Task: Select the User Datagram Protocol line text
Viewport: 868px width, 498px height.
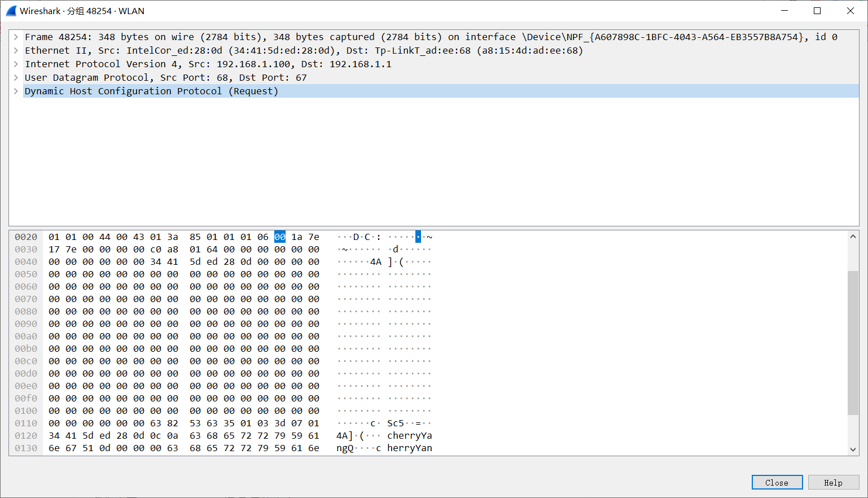Action: pyautogui.click(x=165, y=78)
